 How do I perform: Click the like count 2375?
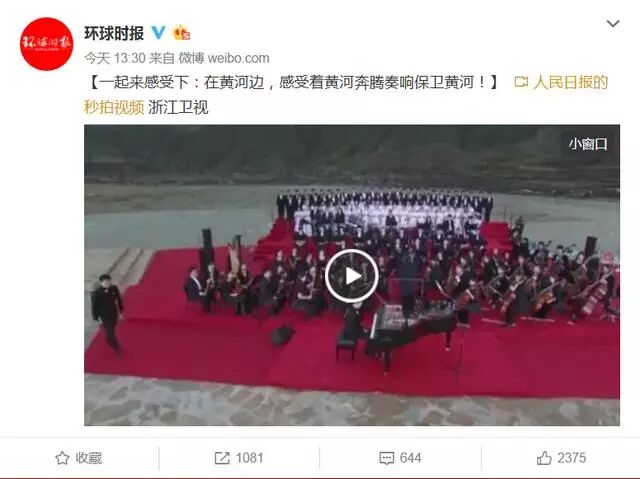pos(571,458)
